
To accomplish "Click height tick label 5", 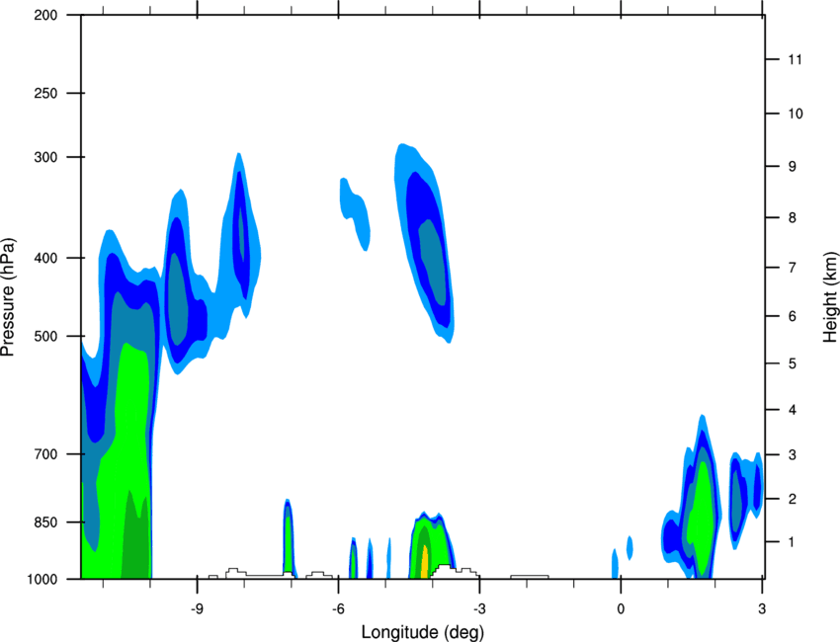I will pos(793,363).
